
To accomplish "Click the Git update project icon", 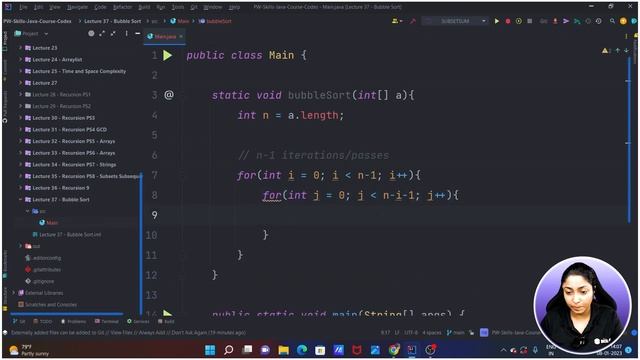I will (x=555, y=21).
